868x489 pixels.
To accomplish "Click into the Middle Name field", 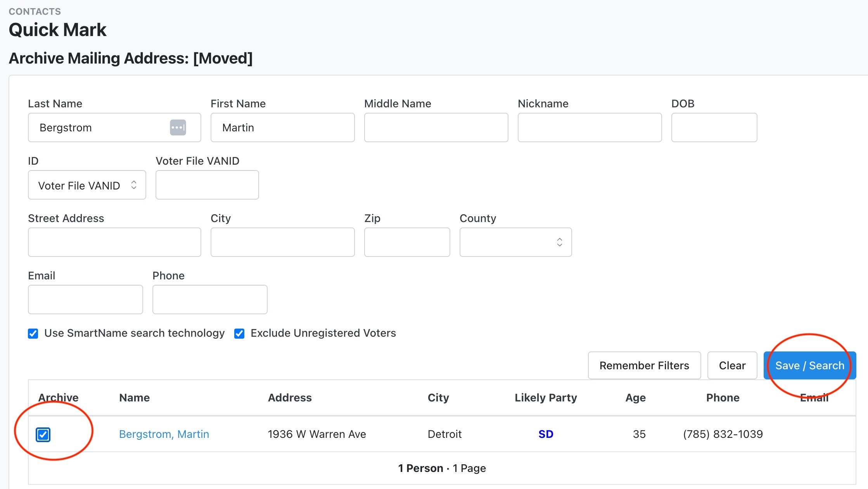I will 436,127.
